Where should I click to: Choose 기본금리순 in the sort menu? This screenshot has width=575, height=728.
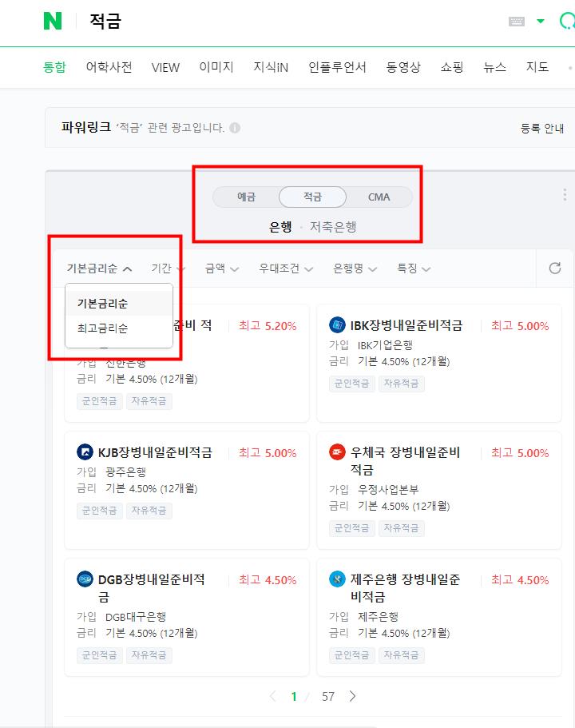coord(119,303)
